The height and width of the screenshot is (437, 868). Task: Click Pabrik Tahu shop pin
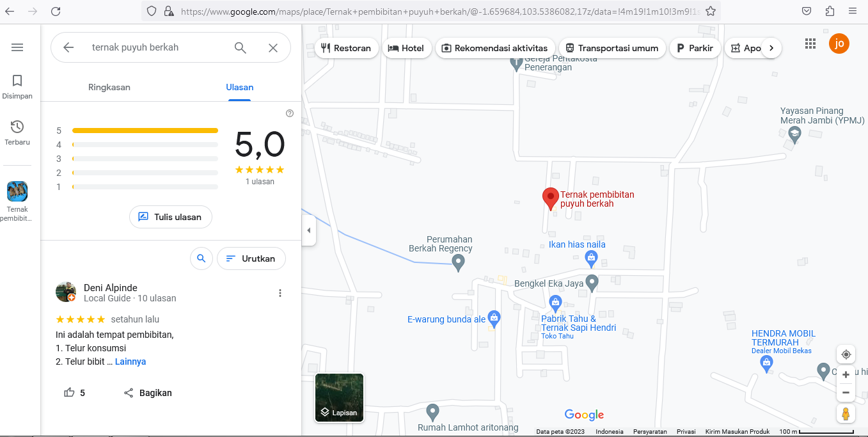[555, 303]
